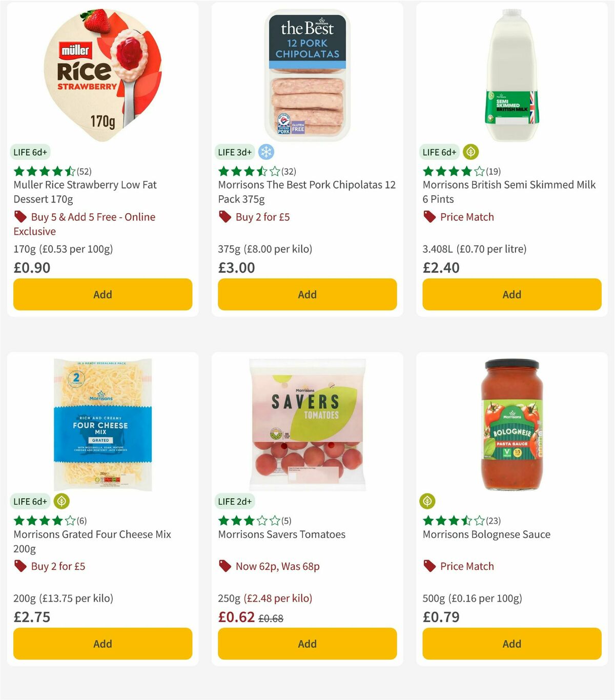
Task: Click the green leaf icon on Four Cheese Mix
Action: (x=62, y=502)
